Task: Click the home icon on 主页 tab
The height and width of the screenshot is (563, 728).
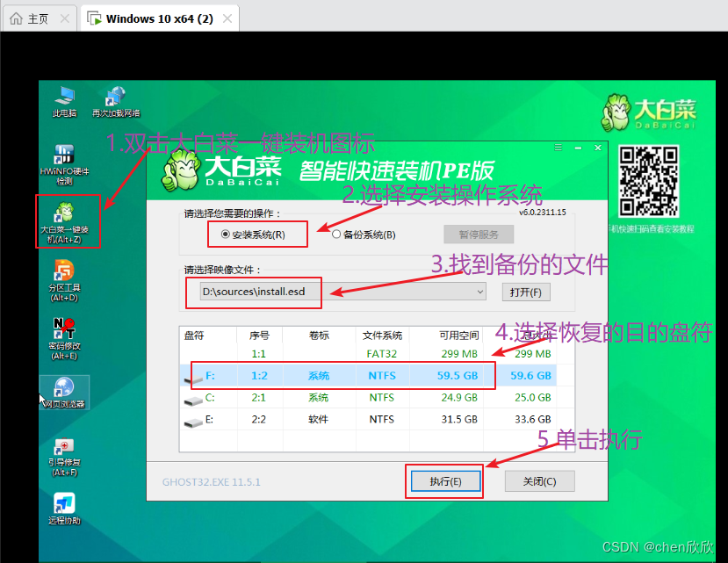Action: point(17,18)
